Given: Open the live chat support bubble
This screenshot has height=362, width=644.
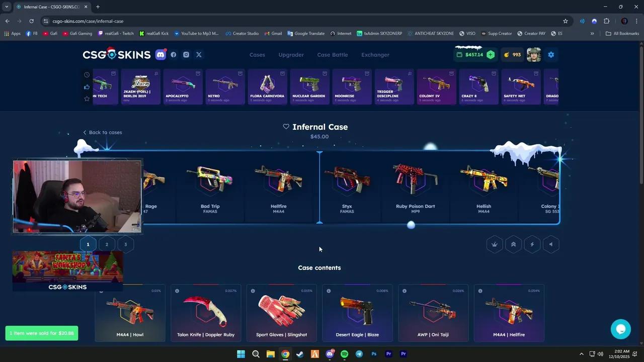Looking at the screenshot, I should [x=620, y=329].
